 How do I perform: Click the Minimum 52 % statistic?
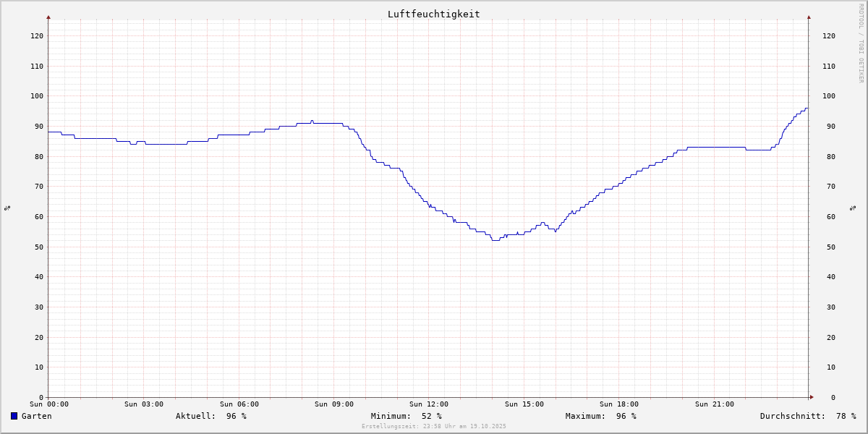(x=406, y=416)
